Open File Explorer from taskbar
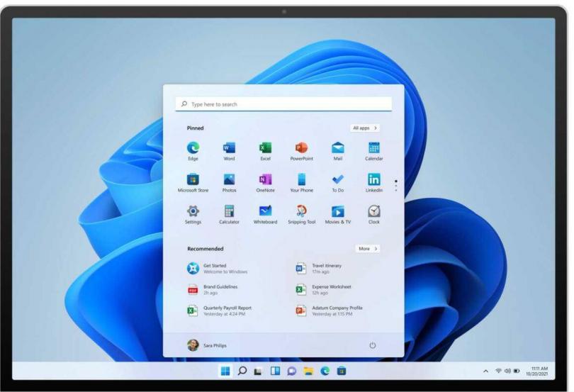The image size is (574, 392). pos(308,371)
